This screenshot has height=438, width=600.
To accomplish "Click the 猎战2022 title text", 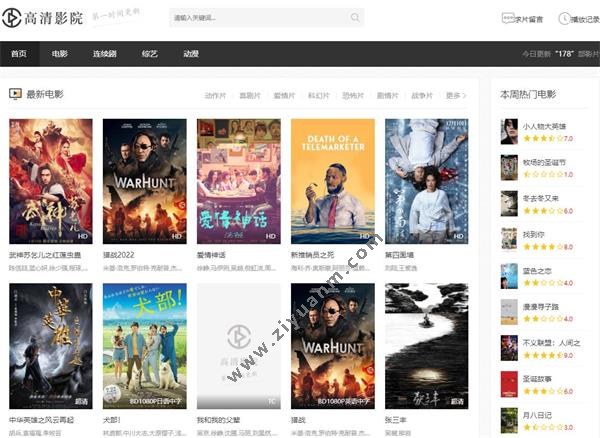I will (x=119, y=255).
